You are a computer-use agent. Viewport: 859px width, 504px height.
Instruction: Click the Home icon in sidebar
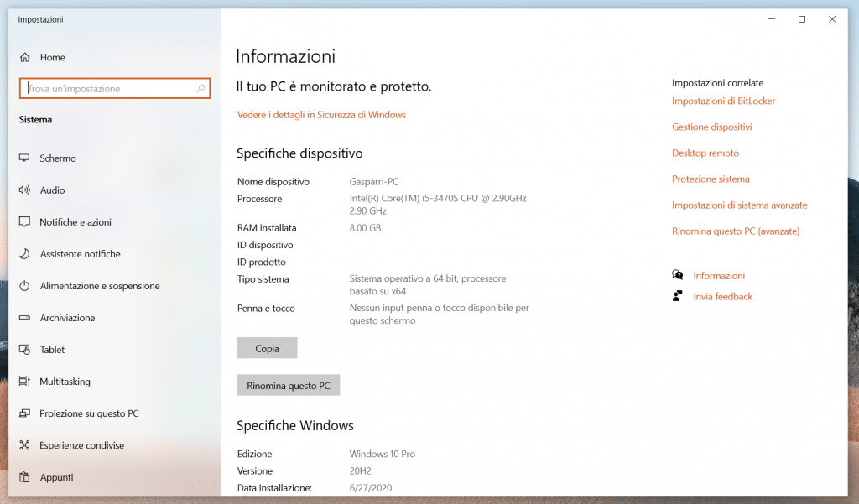pos(24,57)
